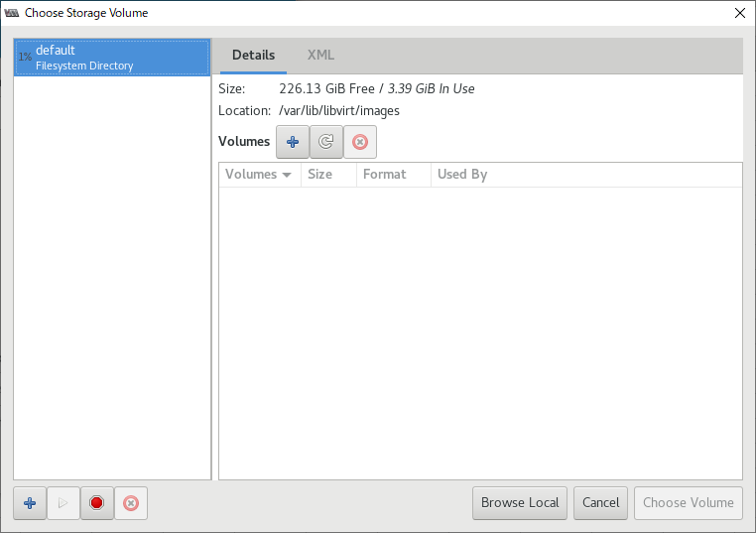The height and width of the screenshot is (533, 756).
Task: Click the Choose Volume button
Action: tap(688, 503)
